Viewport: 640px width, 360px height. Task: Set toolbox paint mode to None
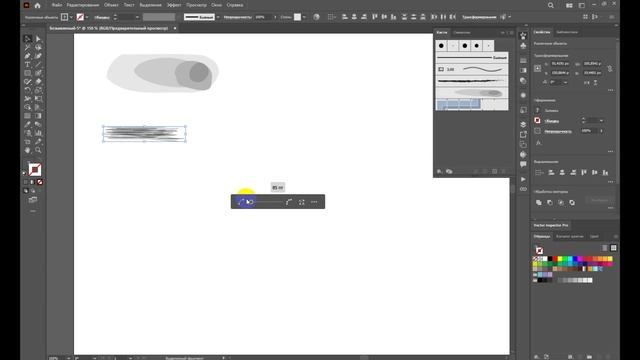pyautogui.click(x=40, y=182)
